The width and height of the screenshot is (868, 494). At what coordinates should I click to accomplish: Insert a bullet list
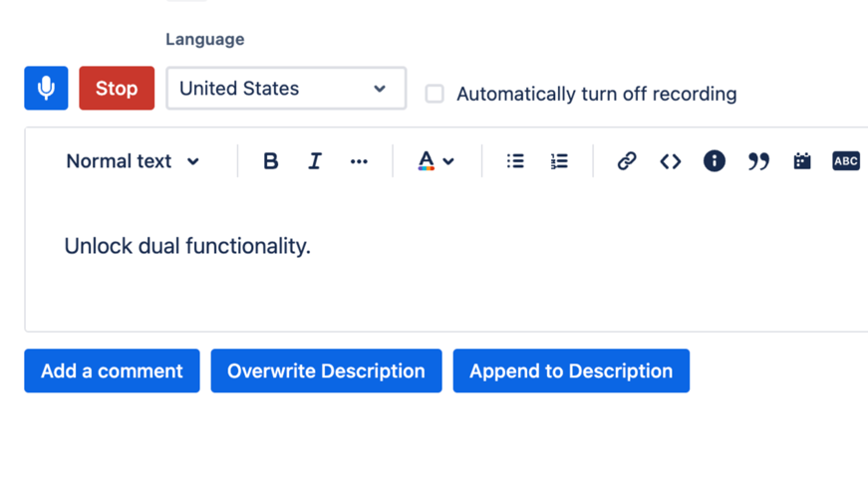coord(515,161)
